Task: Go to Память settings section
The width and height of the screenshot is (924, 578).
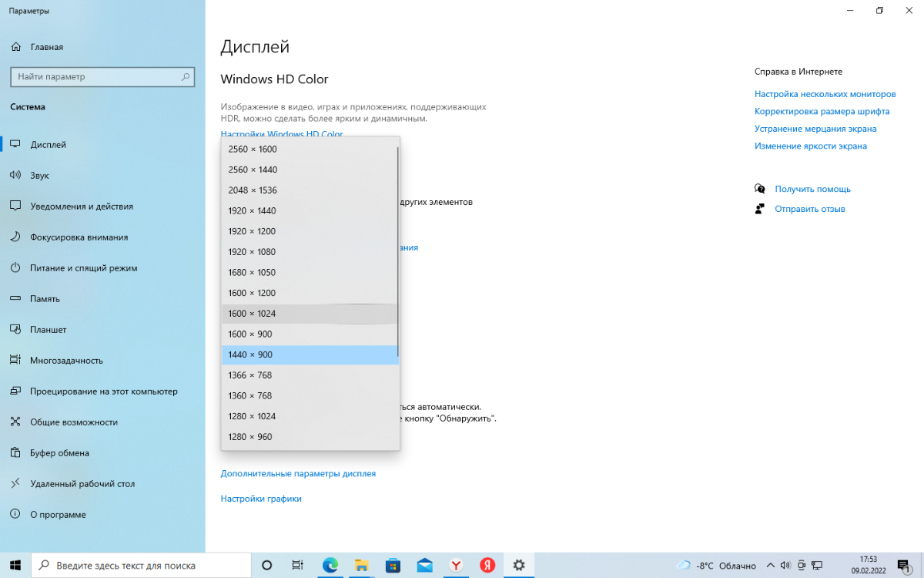Action: (102, 299)
